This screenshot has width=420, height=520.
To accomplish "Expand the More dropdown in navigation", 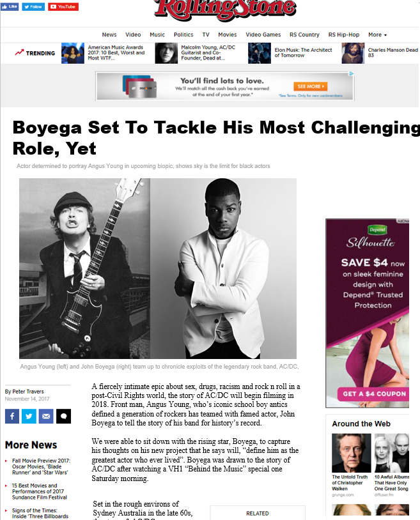I will [378, 34].
